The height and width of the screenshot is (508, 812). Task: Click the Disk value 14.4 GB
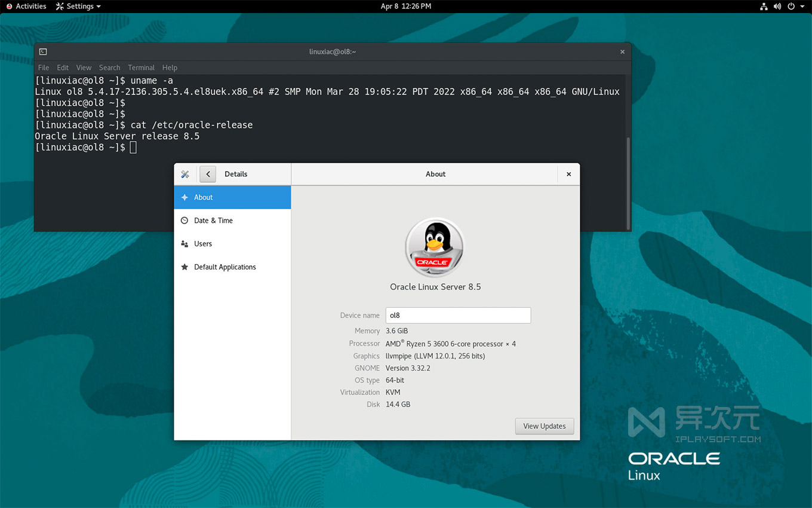398,405
